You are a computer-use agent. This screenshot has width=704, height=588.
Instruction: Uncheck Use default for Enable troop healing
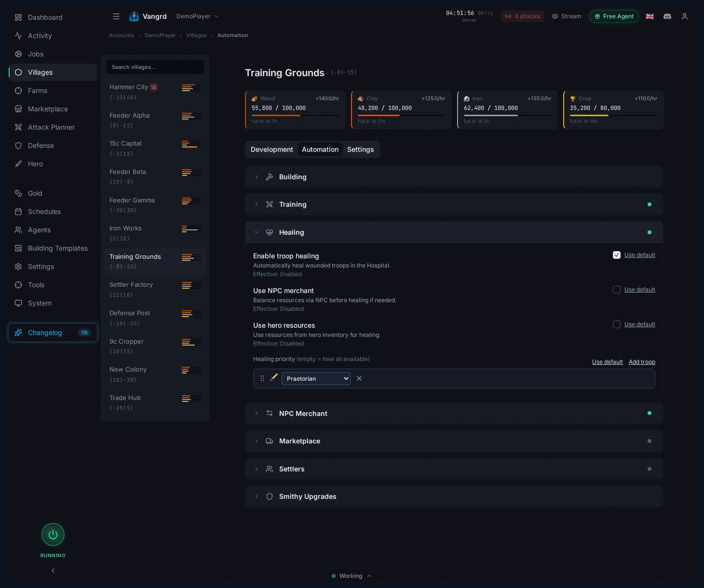617,255
